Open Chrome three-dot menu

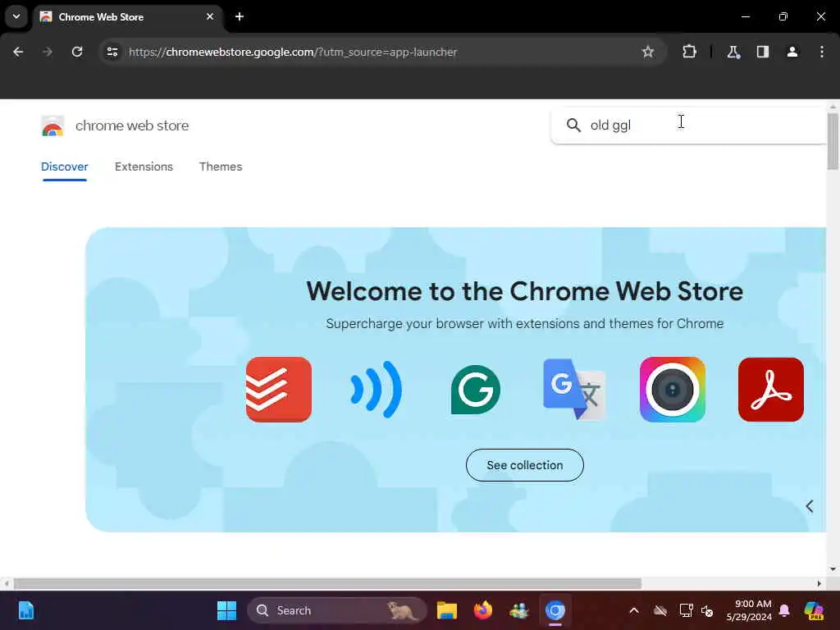[x=822, y=52]
